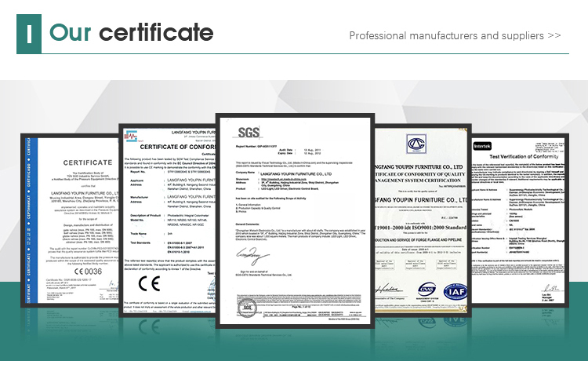Click the IAF accreditation logo
588x372 pixels.
point(456,292)
